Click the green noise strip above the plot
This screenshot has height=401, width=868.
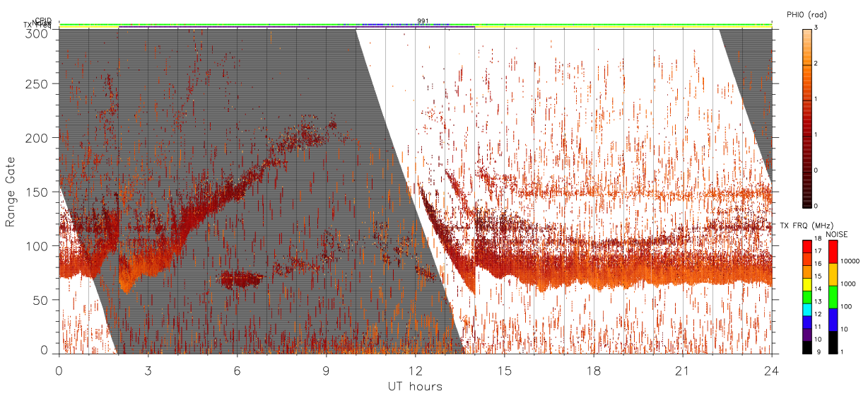coord(415,24)
